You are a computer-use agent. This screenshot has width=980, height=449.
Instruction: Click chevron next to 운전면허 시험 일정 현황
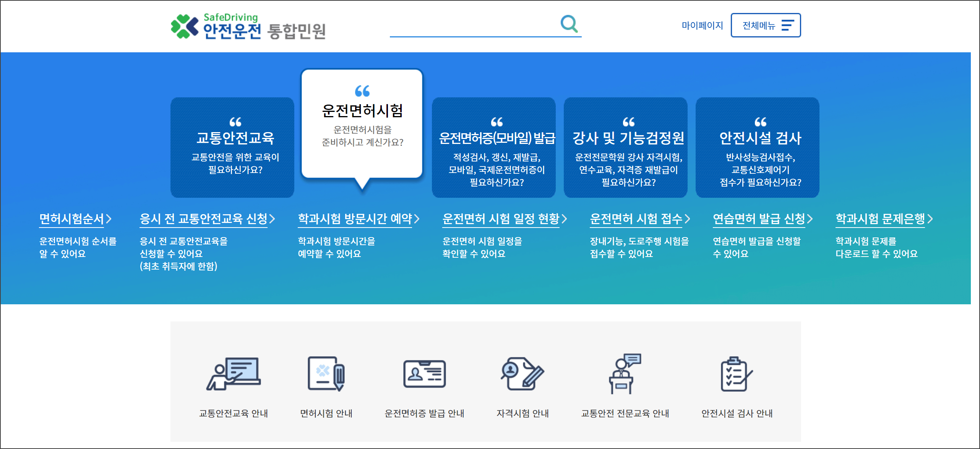[564, 219]
